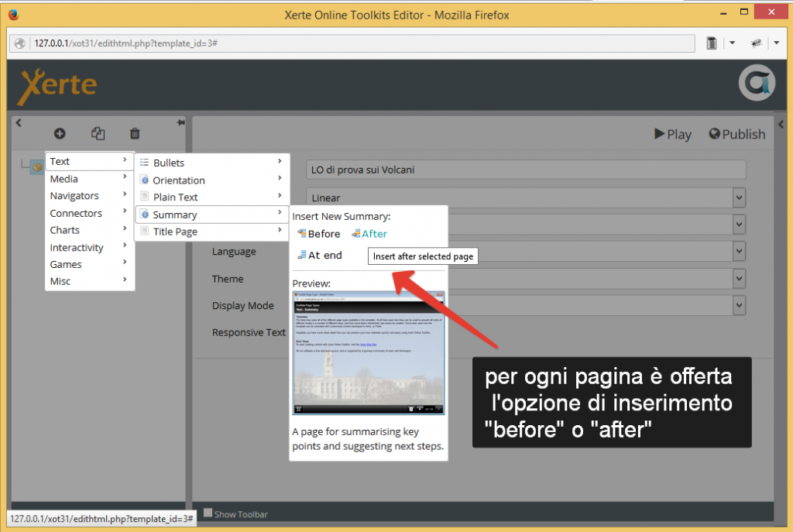Image resolution: width=793 pixels, height=532 pixels.
Task: Click the Responsive Text label
Action: [x=249, y=333]
